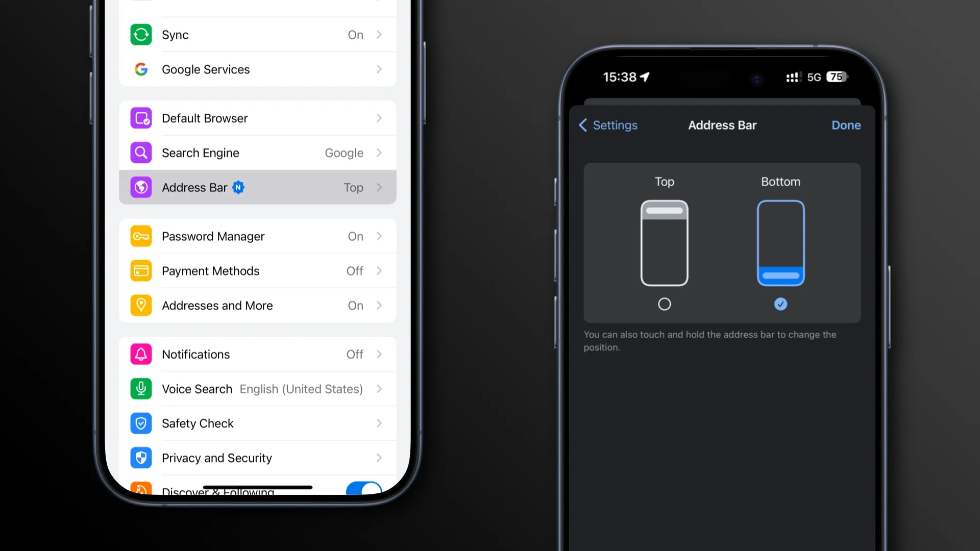Open Privacy and Security shield icon
The width and height of the screenshot is (980, 551).
[141, 458]
